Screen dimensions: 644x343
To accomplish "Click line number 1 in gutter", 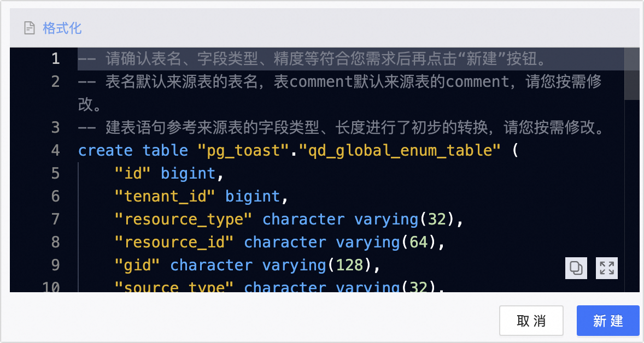I will tap(56, 59).
